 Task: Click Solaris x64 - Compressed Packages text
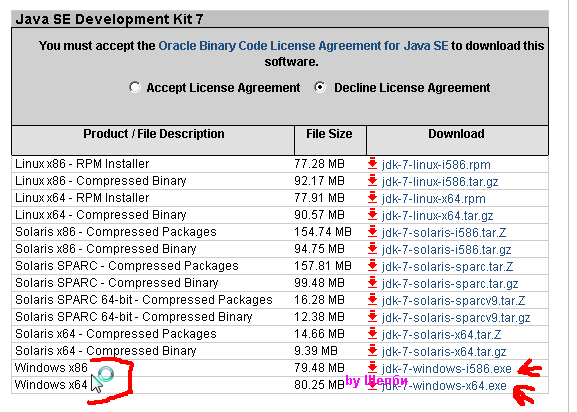pyautogui.click(x=116, y=334)
